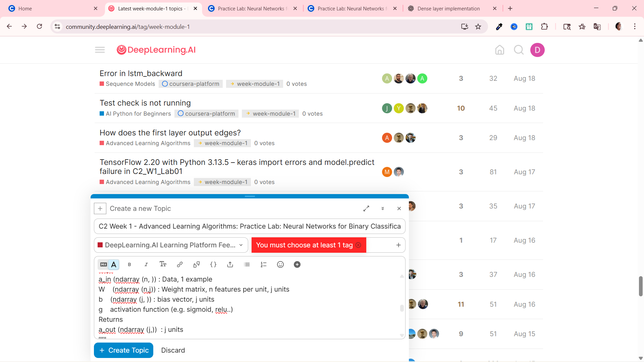Toggle bold formatting in the composer toolbar

point(129,264)
